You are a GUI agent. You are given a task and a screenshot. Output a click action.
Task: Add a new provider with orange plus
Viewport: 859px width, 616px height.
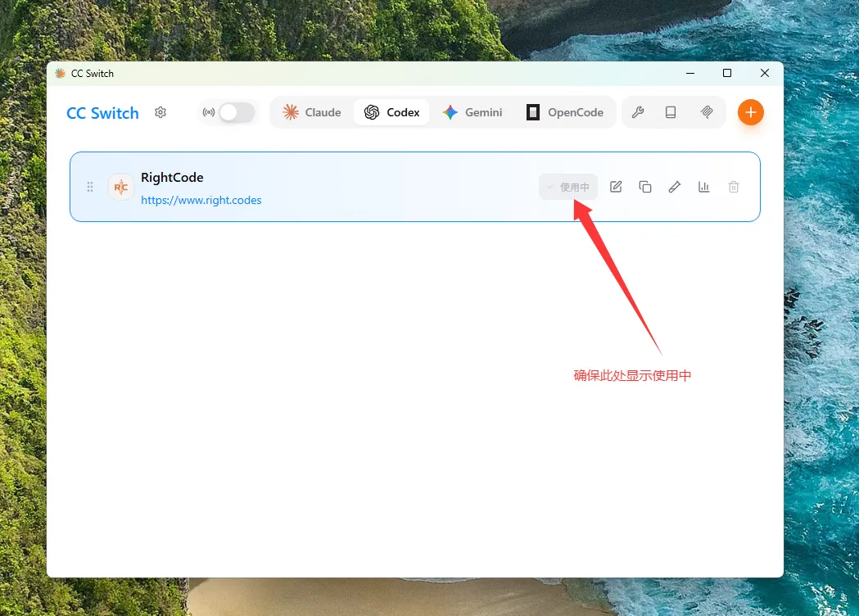pos(750,112)
